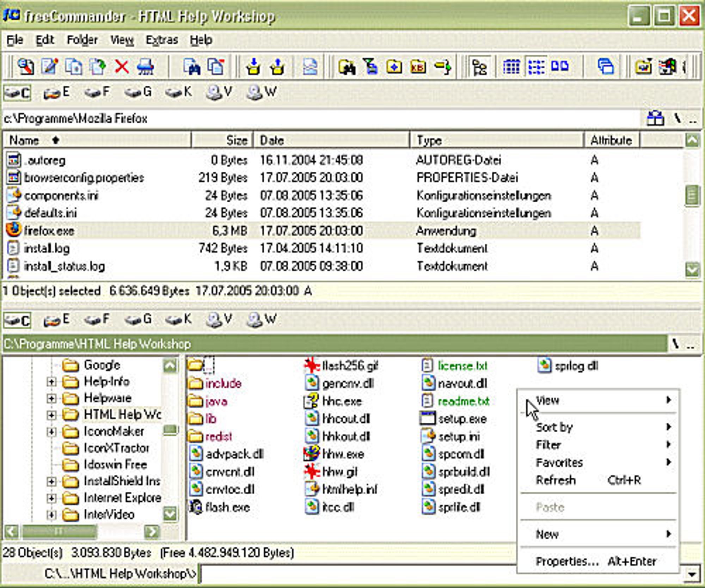The height and width of the screenshot is (588, 705).
Task: Open the Extras menu
Action: coord(162,40)
